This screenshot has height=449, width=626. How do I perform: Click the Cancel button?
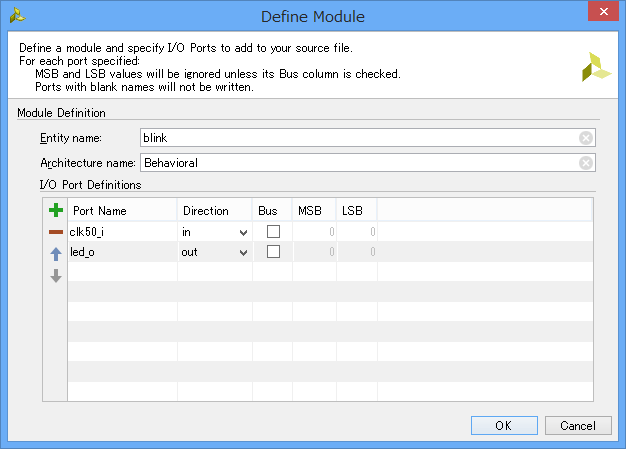pos(577,425)
